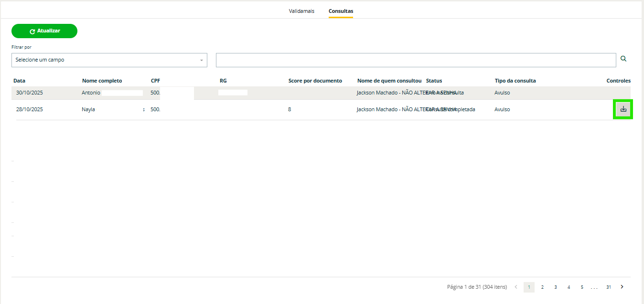
Task: Click the magnifying glass search icon
Action: (x=623, y=59)
